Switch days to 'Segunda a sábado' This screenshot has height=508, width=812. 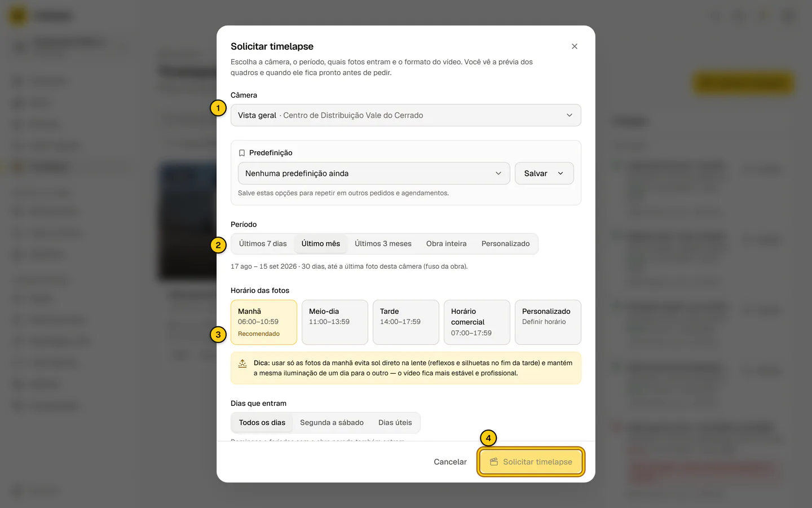point(332,423)
